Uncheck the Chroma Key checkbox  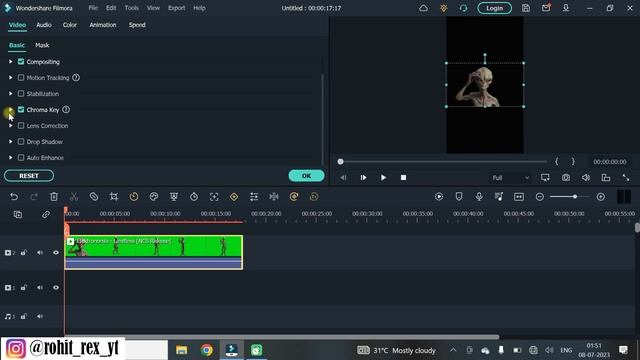[21, 109]
